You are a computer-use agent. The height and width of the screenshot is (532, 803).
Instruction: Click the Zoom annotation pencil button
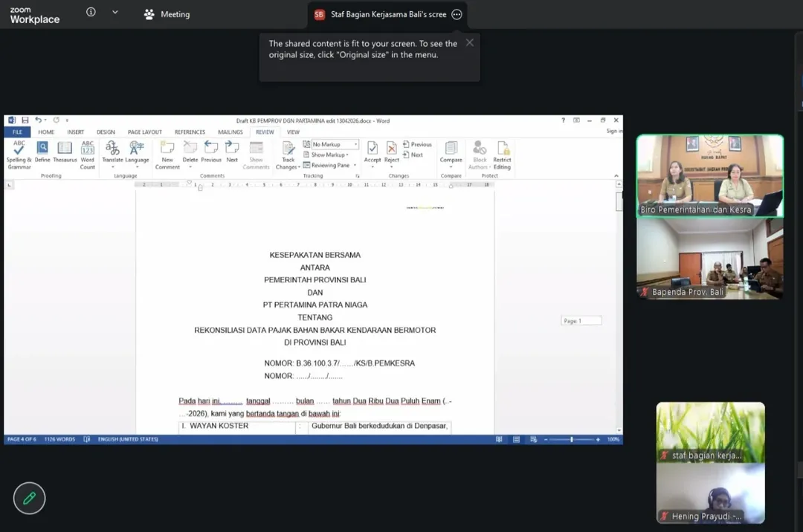(x=29, y=499)
